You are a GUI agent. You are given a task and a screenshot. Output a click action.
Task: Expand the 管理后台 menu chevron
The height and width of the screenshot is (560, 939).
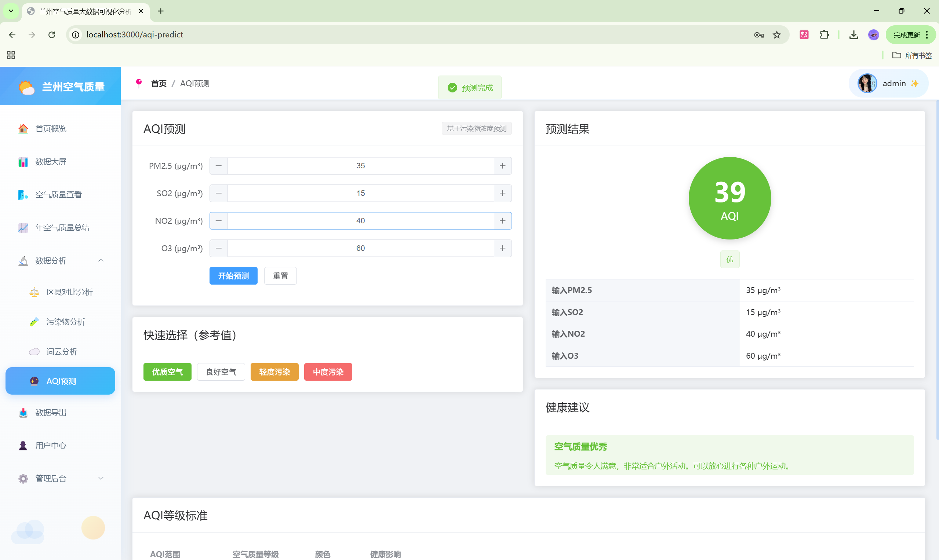click(x=101, y=479)
